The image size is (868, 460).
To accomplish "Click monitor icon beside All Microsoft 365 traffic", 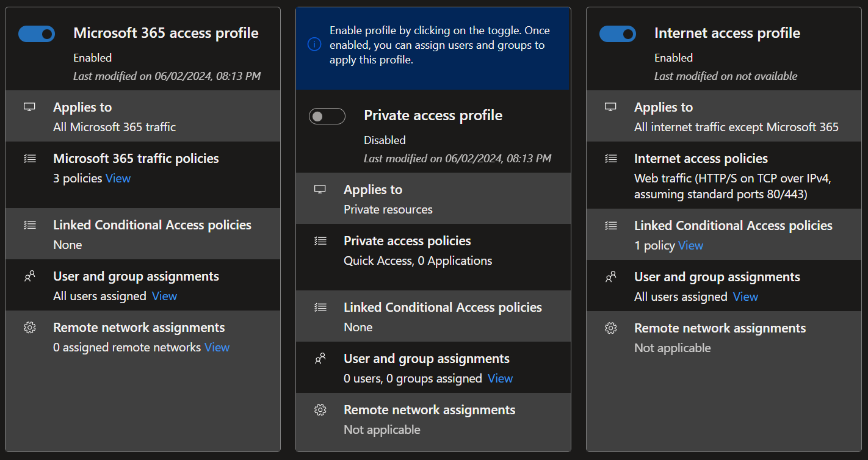I will [x=29, y=107].
